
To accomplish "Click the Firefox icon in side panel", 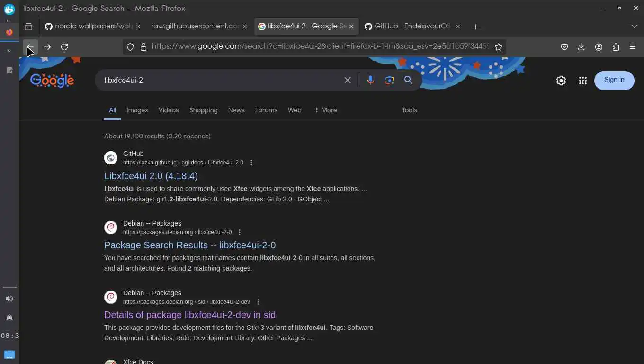I will tap(9, 33).
